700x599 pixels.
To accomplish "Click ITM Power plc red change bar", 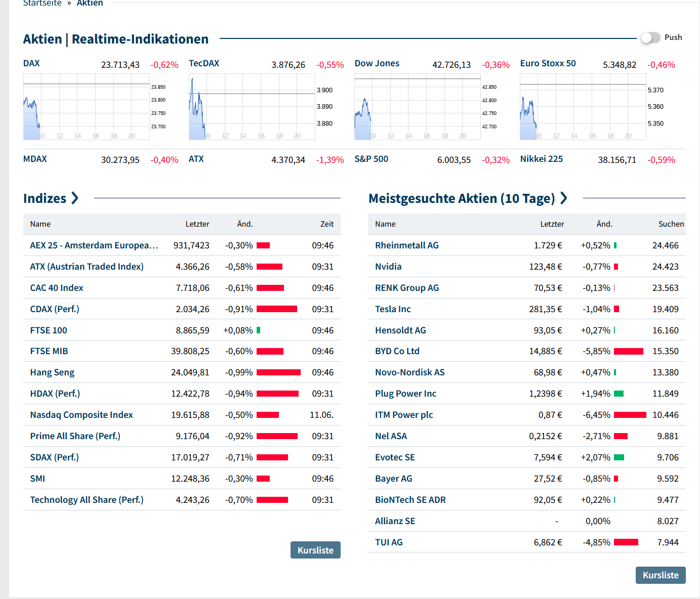I will (630, 415).
